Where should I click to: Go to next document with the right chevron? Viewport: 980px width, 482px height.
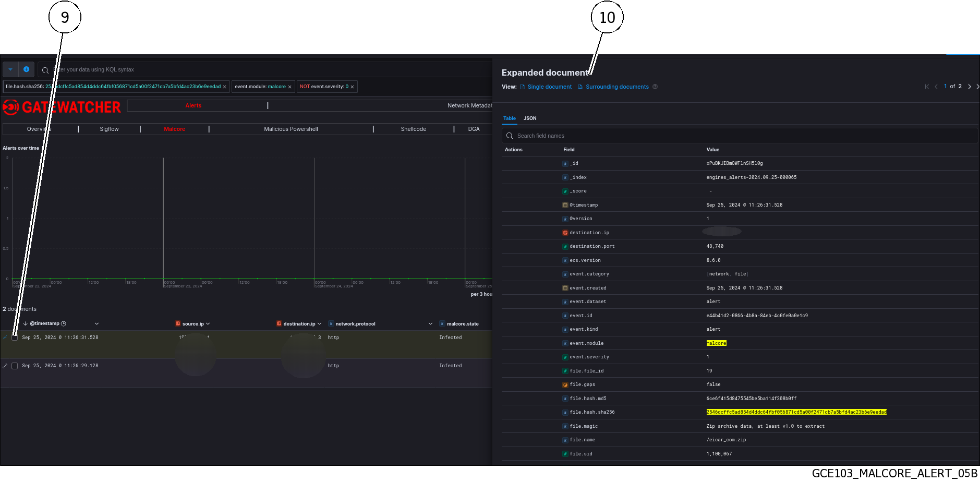click(969, 87)
